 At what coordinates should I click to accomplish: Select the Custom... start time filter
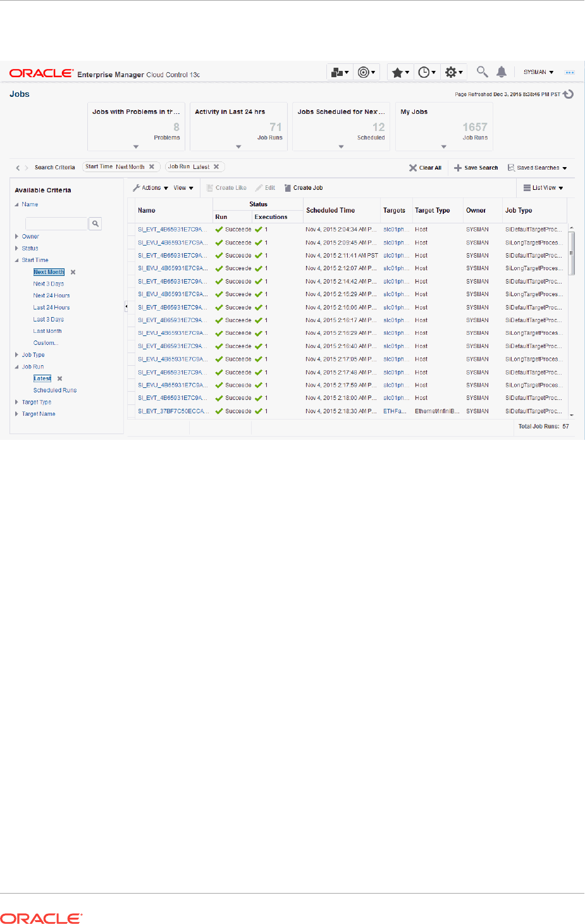(46, 343)
